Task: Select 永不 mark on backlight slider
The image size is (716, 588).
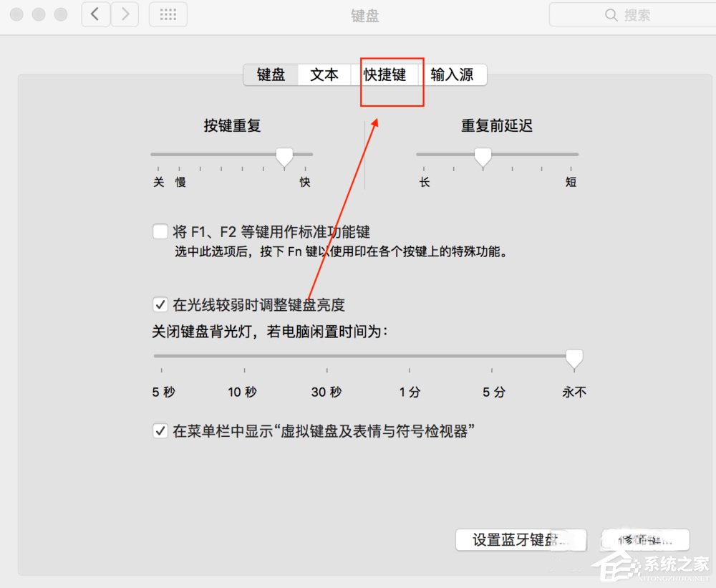Action: (x=574, y=392)
